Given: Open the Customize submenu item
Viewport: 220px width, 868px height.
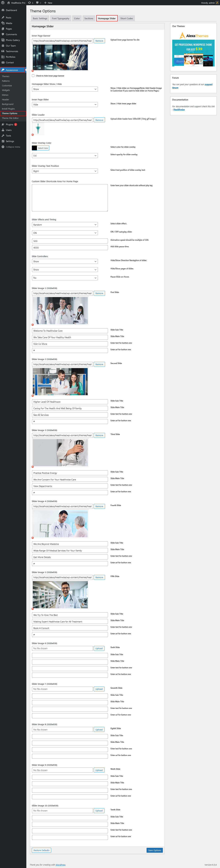Looking at the screenshot, I should click(7, 86).
